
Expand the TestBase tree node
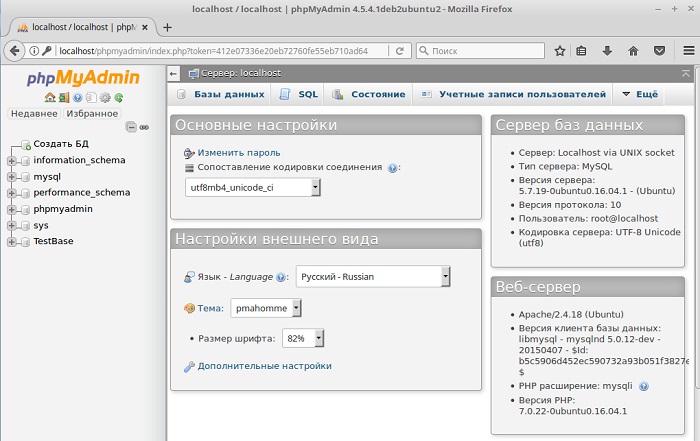tap(12, 242)
